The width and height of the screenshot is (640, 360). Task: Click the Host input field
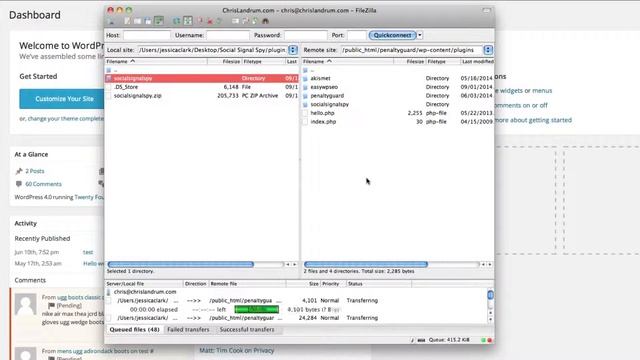click(147, 35)
